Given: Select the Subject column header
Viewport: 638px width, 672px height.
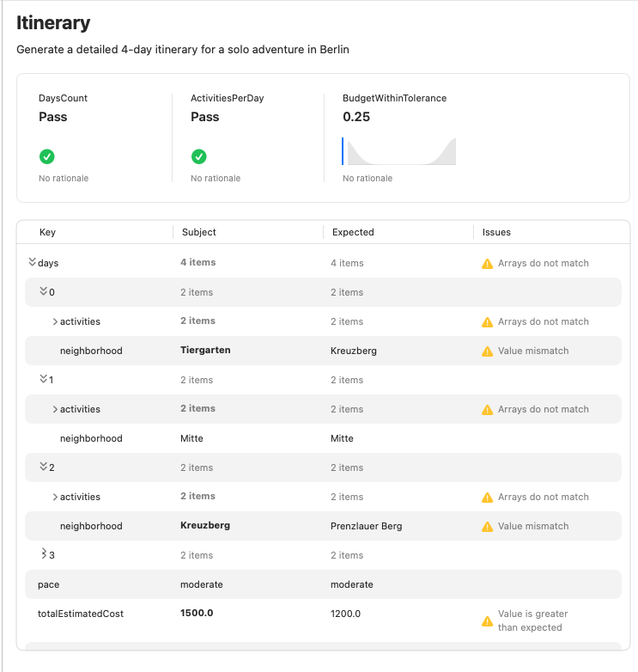Looking at the screenshot, I should point(198,232).
